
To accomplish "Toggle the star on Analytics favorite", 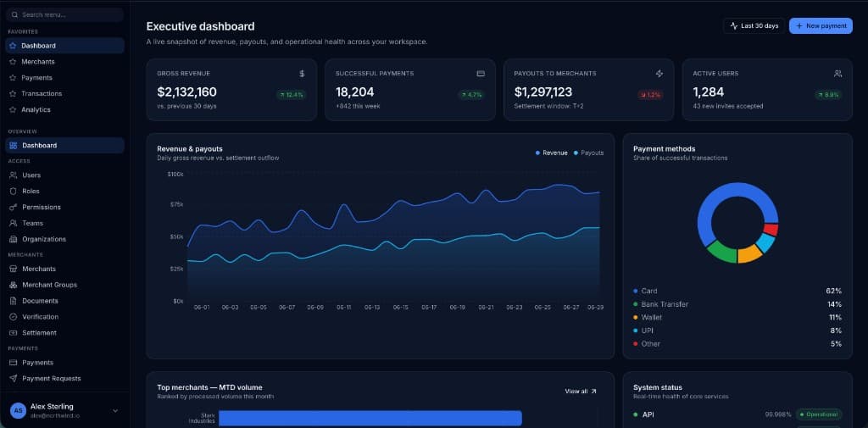I will [x=13, y=109].
